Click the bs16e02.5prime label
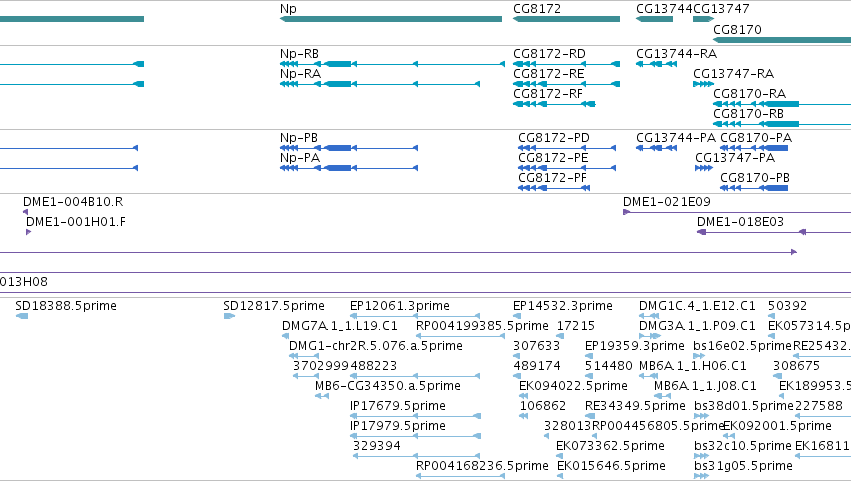 (x=742, y=346)
